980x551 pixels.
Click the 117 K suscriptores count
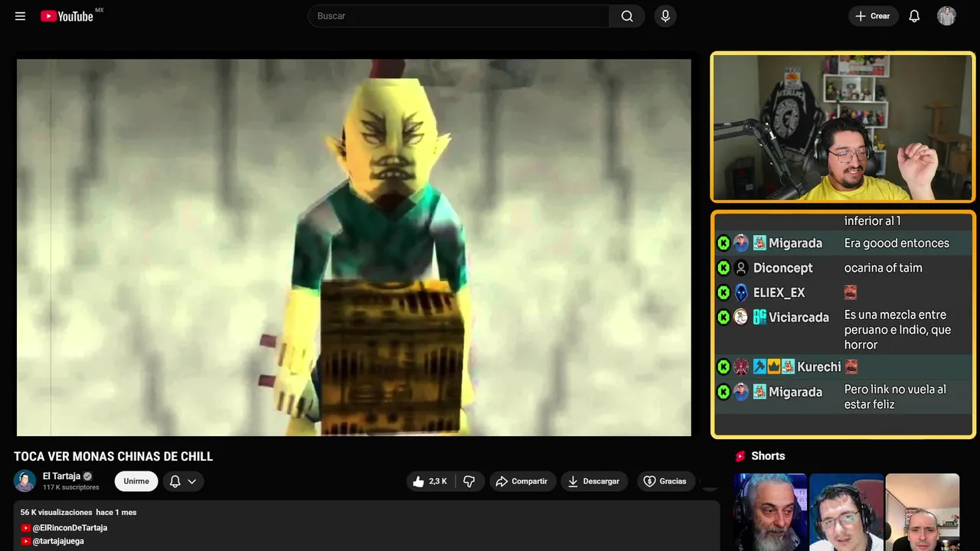(71, 487)
